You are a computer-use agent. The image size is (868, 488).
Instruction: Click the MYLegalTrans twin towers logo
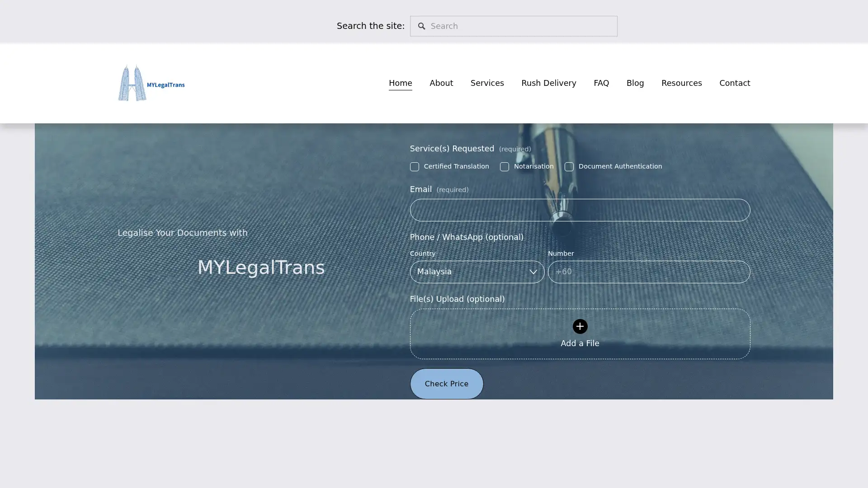click(151, 83)
